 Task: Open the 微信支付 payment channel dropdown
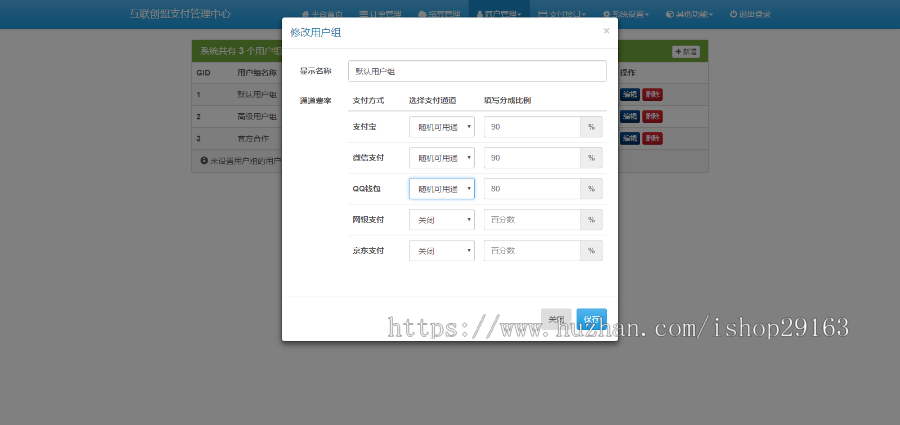pyautogui.click(x=441, y=158)
